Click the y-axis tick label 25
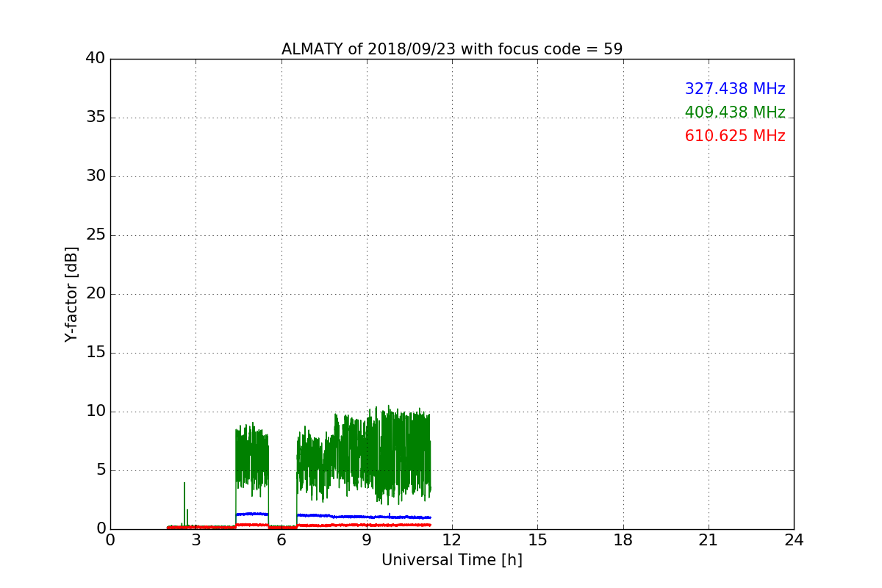Image resolution: width=882 pixels, height=588 pixels. 96,235
